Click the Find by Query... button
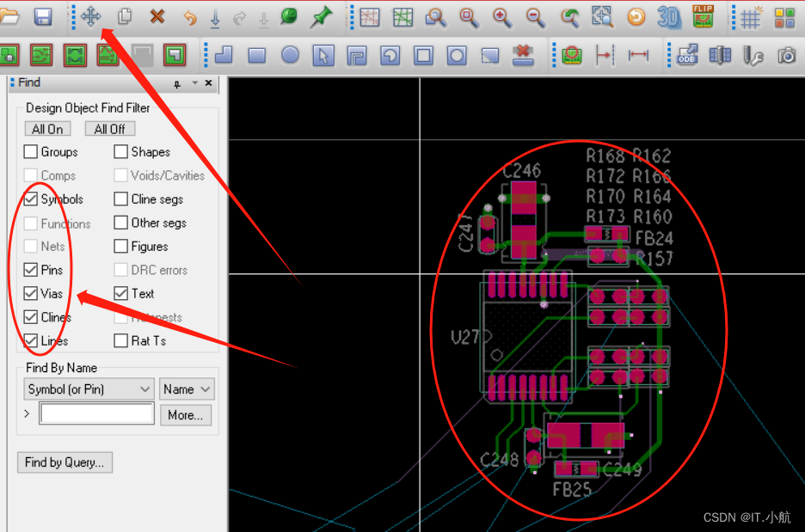Image resolution: width=805 pixels, height=532 pixels. [65, 462]
